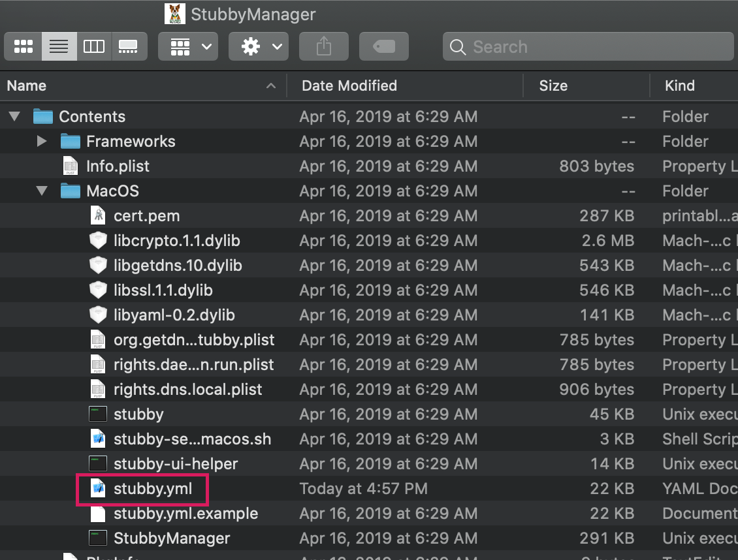Select the Frameworks folder icon
Viewport: 738px width, 560px height.
(x=71, y=141)
